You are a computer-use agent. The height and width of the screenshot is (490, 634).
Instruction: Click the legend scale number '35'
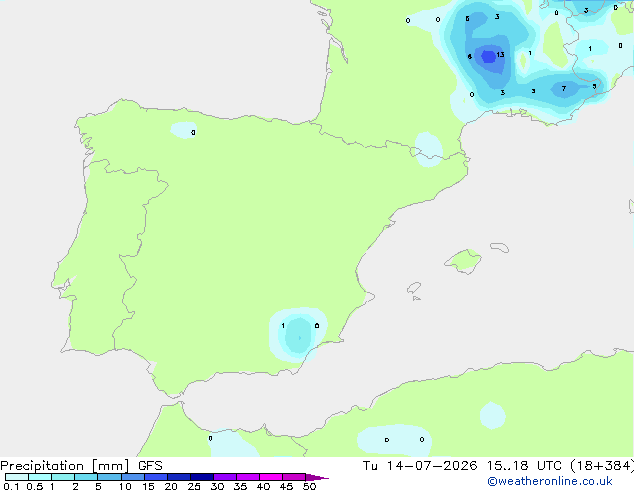tap(240, 486)
